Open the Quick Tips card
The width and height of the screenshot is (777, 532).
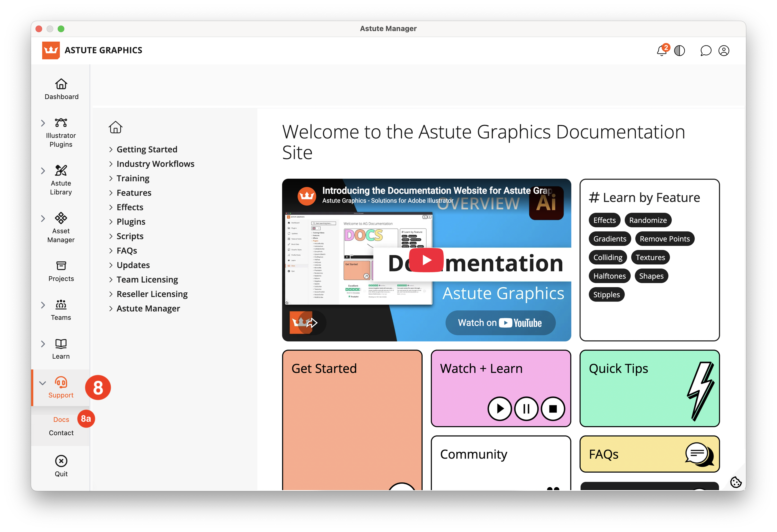pyautogui.click(x=649, y=388)
